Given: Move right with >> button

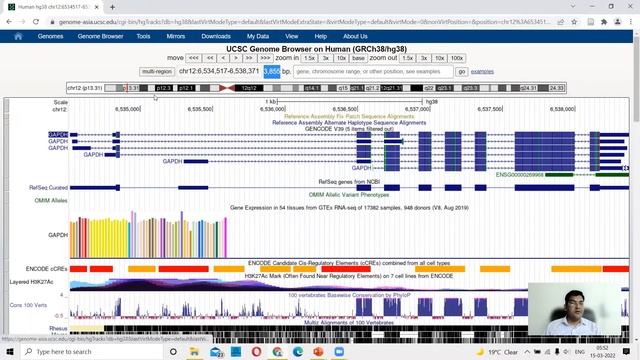Looking at the screenshot, I should pyautogui.click(x=249, y=58).
